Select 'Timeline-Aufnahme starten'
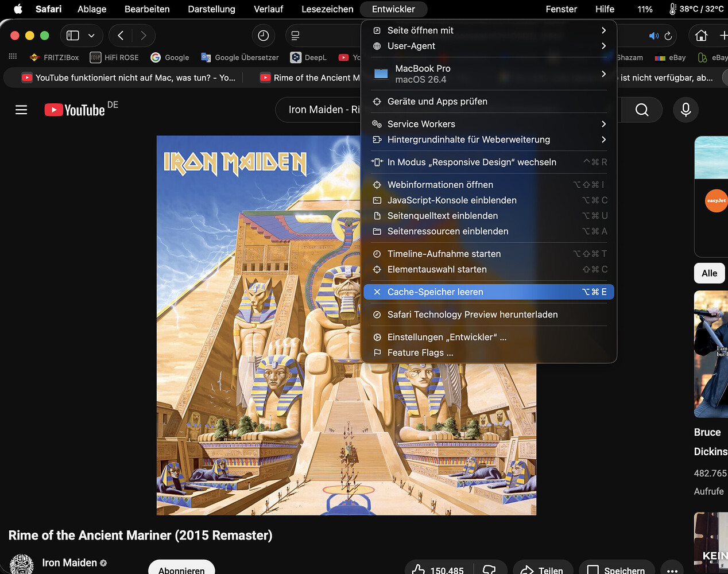The height and width of the screenshot is (574, 728). coord(489,254)
